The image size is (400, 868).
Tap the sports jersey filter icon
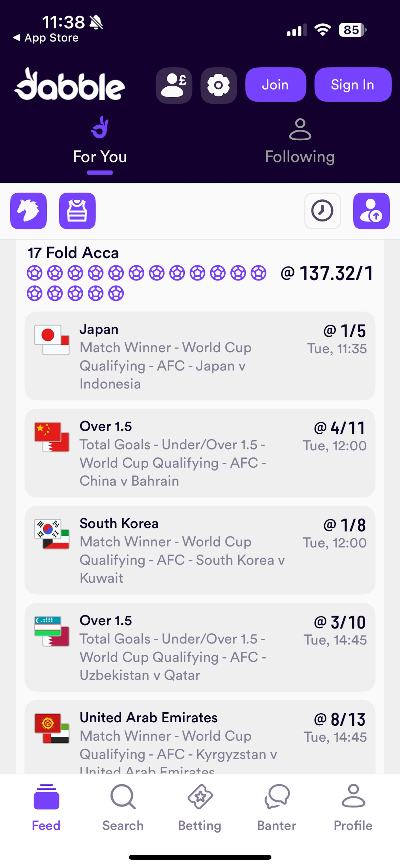[x=77, y=211]
